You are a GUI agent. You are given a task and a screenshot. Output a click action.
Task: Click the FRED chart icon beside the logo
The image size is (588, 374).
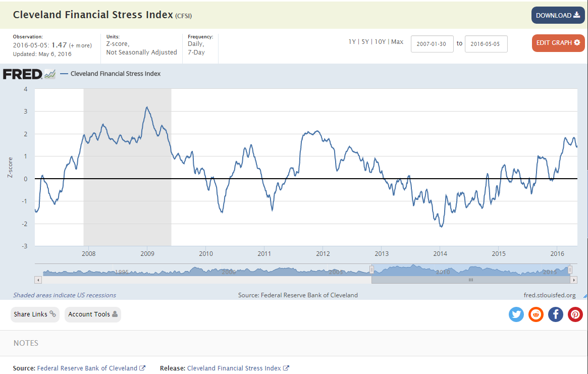(50, 74)
